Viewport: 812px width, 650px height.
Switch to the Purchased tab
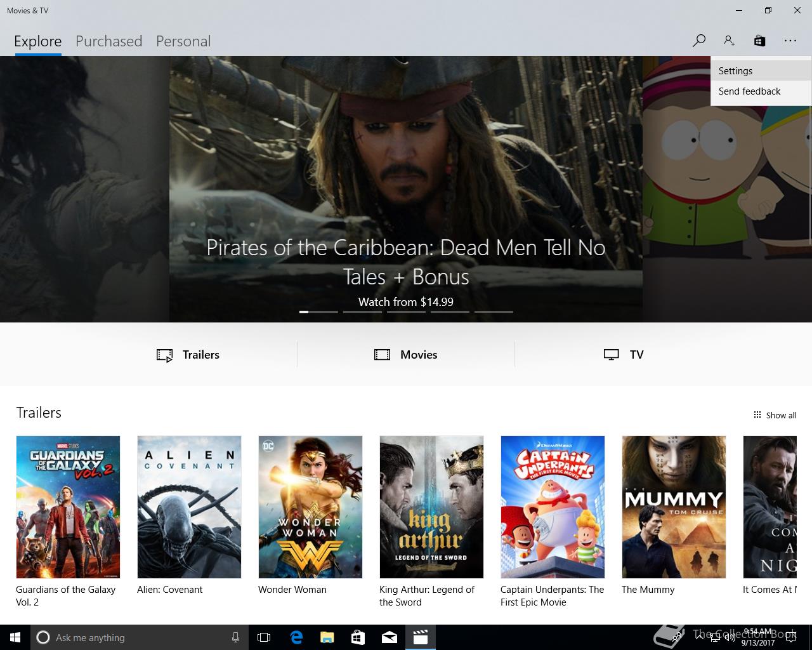(x=108, y=41)
